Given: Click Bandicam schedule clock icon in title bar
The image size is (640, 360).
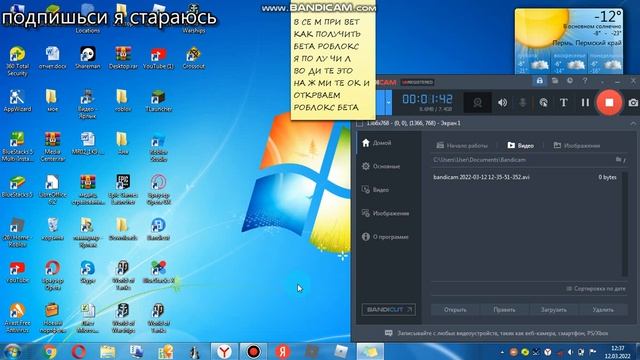Looking at the screenshot, I should click(x=570, y=81).
